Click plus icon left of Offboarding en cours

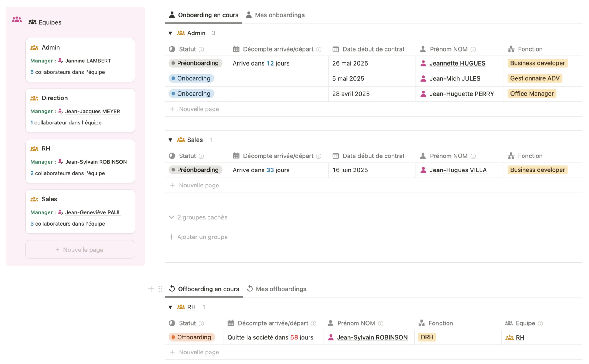click(x=151, y=289)
